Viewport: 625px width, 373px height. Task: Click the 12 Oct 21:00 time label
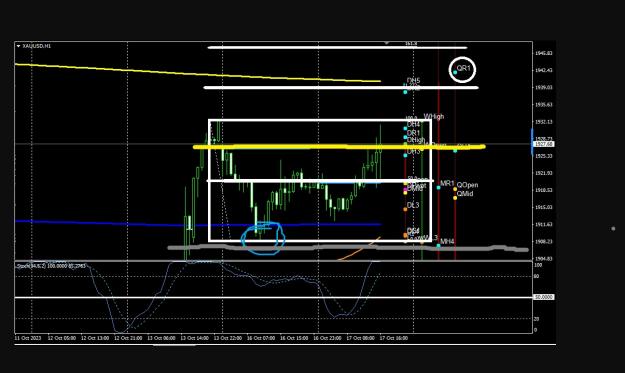pos(128,338)
